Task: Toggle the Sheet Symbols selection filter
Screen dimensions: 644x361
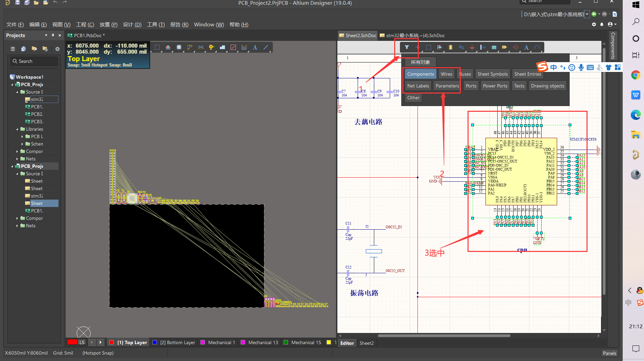Action: pos(493,74)
